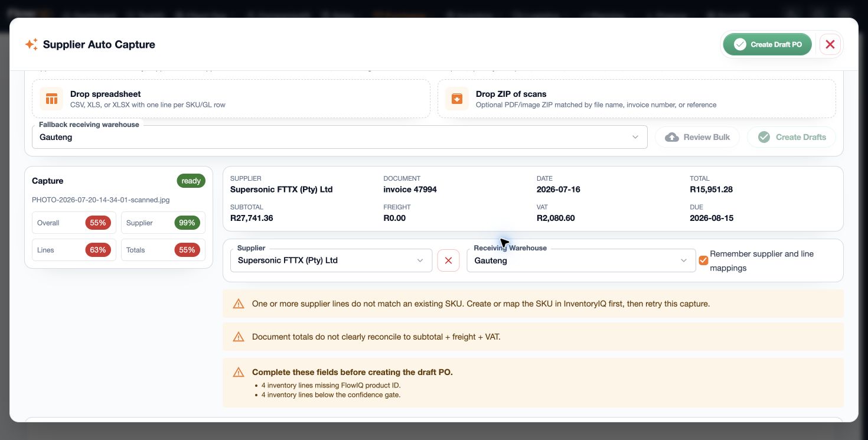Click the ready status badge
The image size is (868, 440).
point(191,181)
